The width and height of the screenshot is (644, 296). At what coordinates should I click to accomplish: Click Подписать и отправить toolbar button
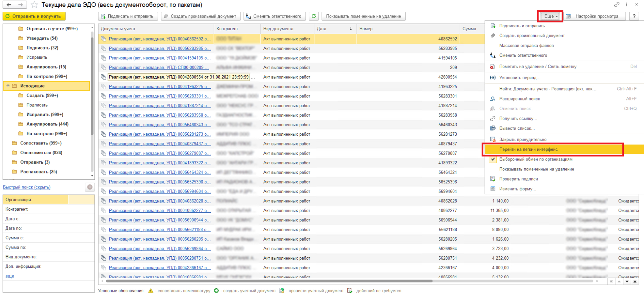click(128, 16)
